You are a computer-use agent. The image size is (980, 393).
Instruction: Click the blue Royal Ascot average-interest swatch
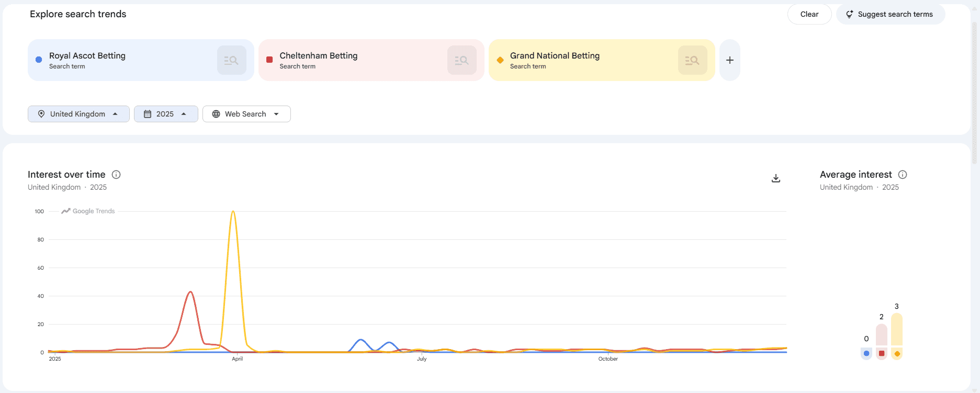pyautogui.click(x=866, y=354)
